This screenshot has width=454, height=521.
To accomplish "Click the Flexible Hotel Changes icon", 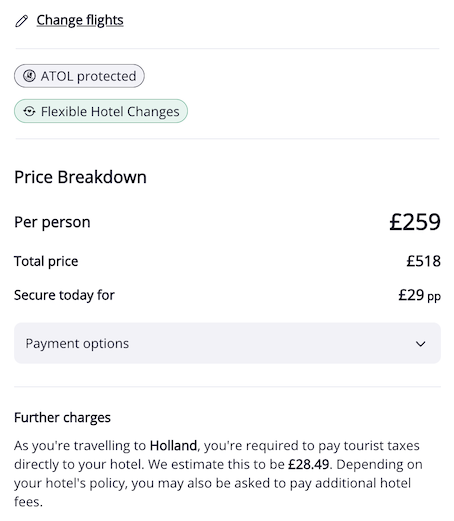I will pyautogui.click(x=29, y=111).
